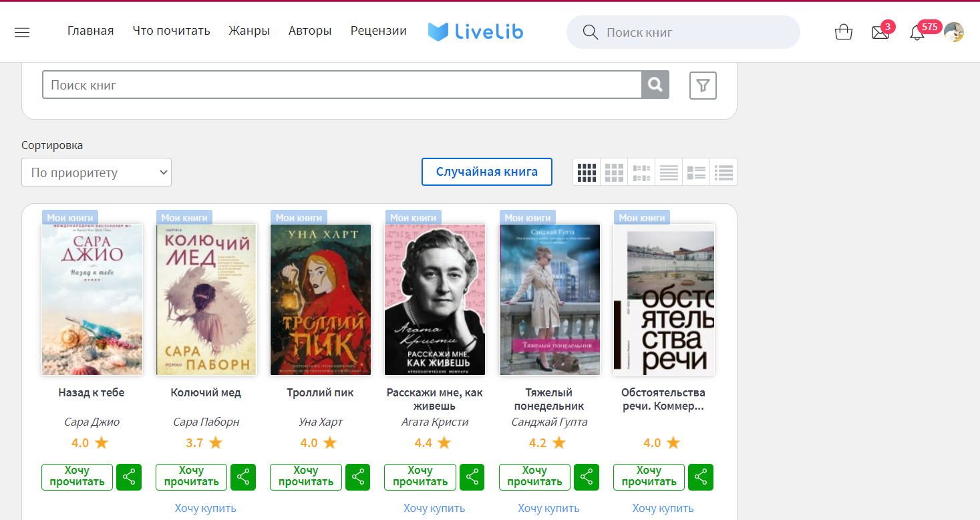Open the Троллий пик book cover

click(321, 299)
